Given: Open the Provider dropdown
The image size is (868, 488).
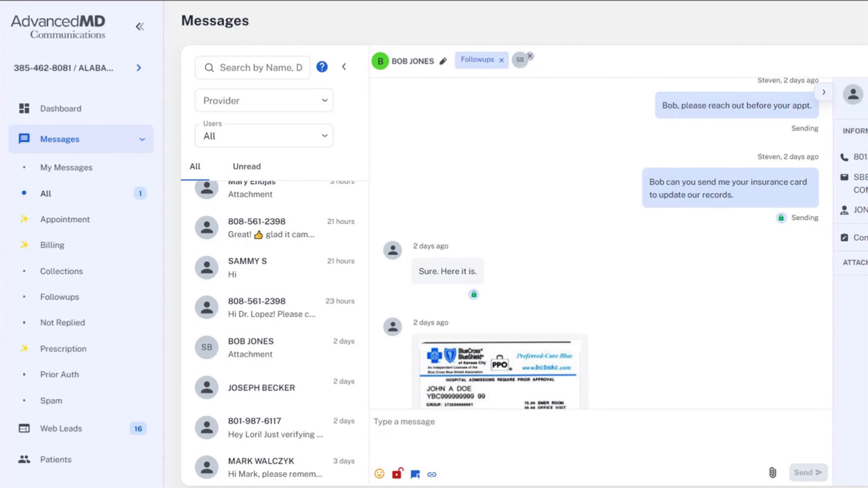Looking at the screenshot, I should click(263, 101).
